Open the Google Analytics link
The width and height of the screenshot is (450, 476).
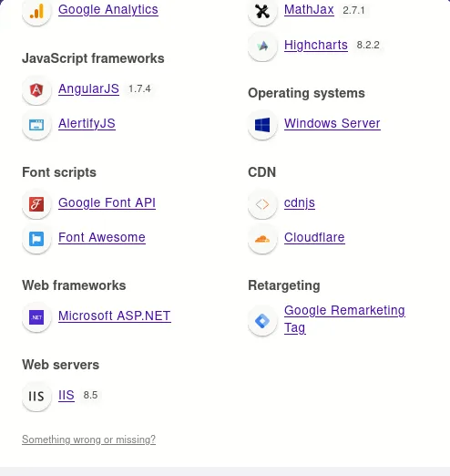[108, 9]
